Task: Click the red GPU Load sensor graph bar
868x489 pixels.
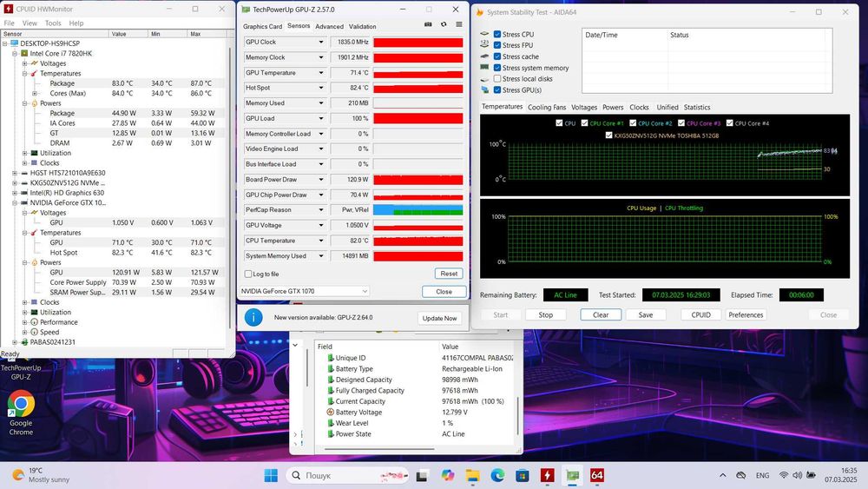Action: pyautogui.click(x=418, y=118)
